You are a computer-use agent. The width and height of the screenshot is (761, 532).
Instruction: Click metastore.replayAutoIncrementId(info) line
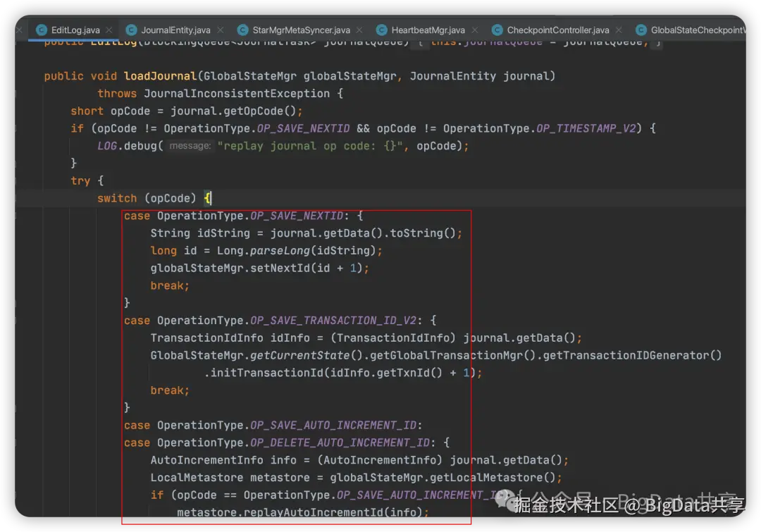(x=303, y=512)
